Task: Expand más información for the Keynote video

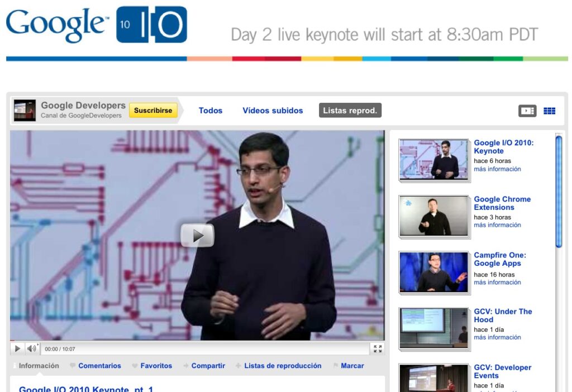Action: pyautogui.click(x=497, y=169)
